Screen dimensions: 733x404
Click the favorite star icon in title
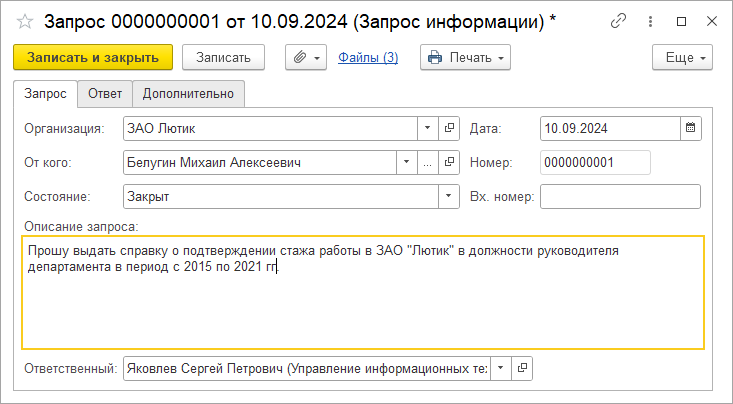[25, 21]
